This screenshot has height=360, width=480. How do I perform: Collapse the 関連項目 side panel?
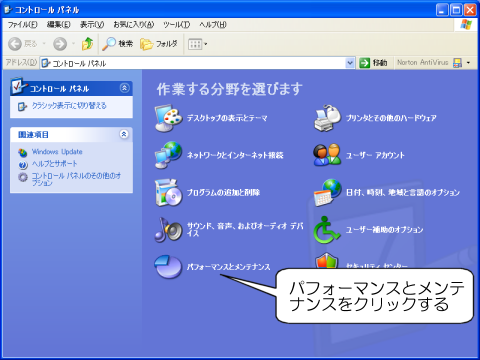click(x=124, y=134)
